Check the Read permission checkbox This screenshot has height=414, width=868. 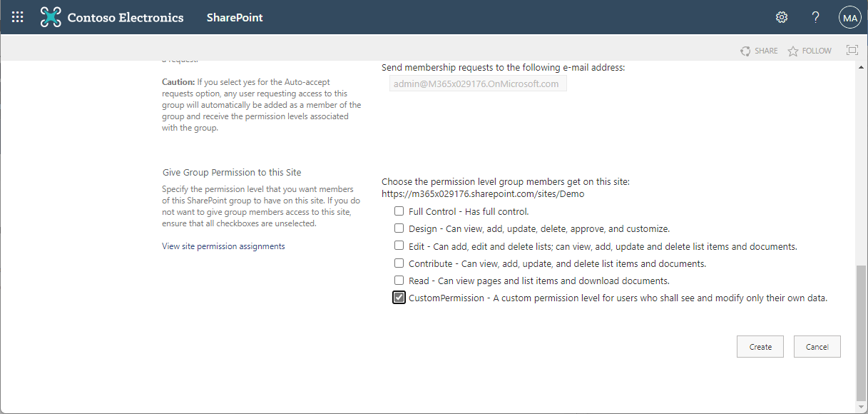click(399, 281)
